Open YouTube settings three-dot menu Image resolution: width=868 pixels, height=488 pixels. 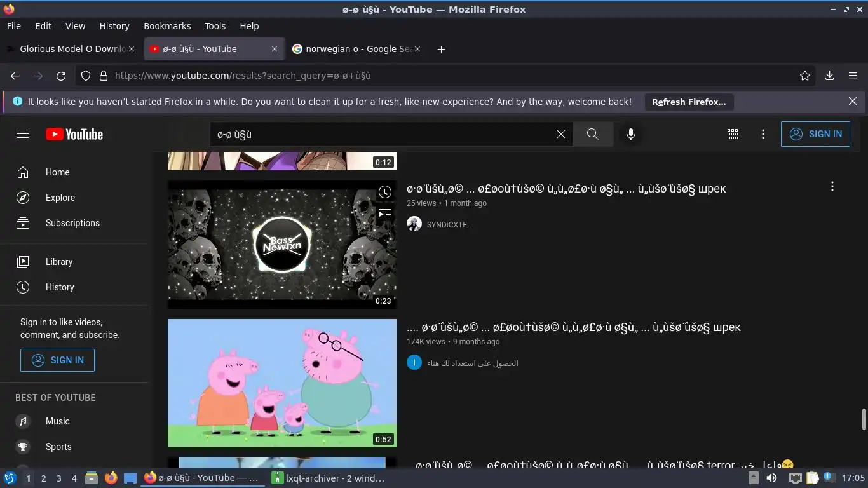tap(763, 134)
